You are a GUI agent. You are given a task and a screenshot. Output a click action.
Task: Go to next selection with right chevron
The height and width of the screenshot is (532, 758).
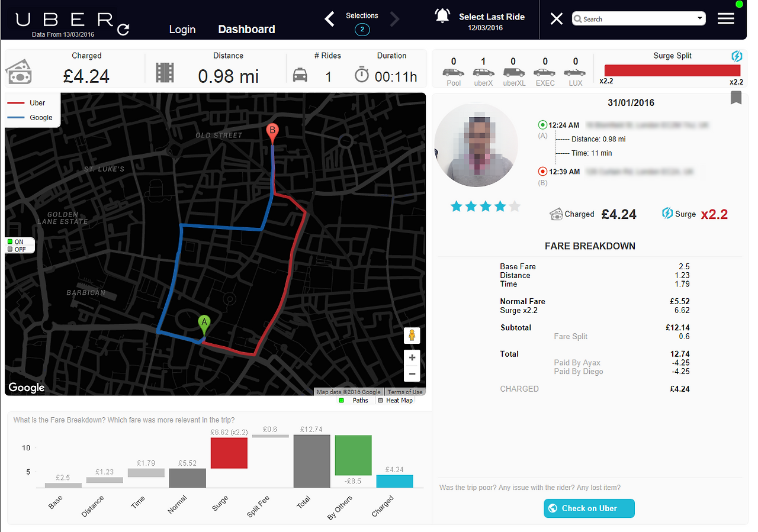coord(395,19)
